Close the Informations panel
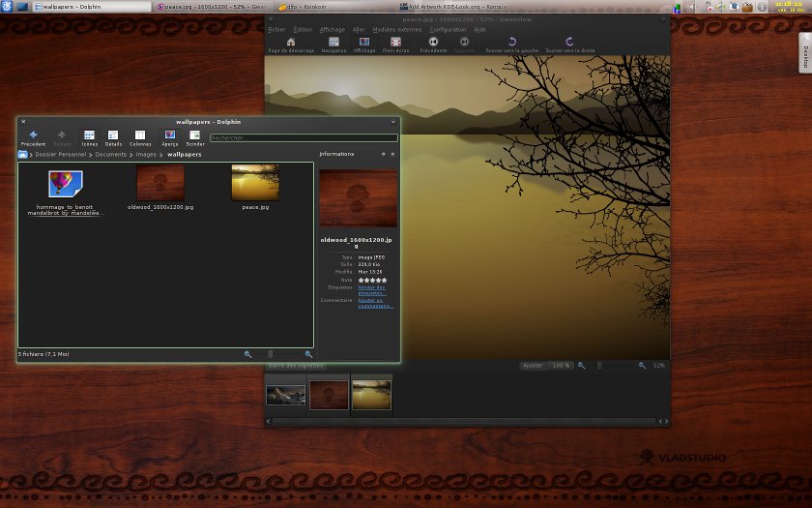812x508 pixels. [x=392, y=154]
